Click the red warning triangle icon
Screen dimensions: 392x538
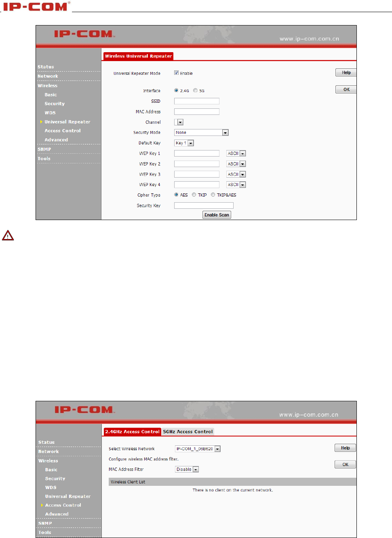8,235
